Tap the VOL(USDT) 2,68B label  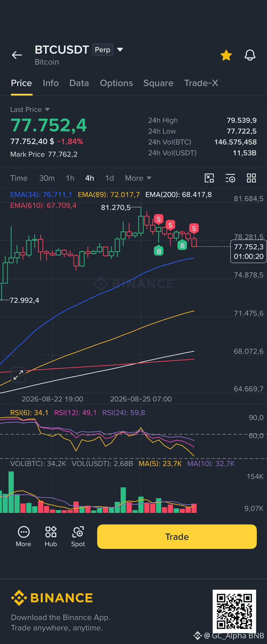coord(102,463)
